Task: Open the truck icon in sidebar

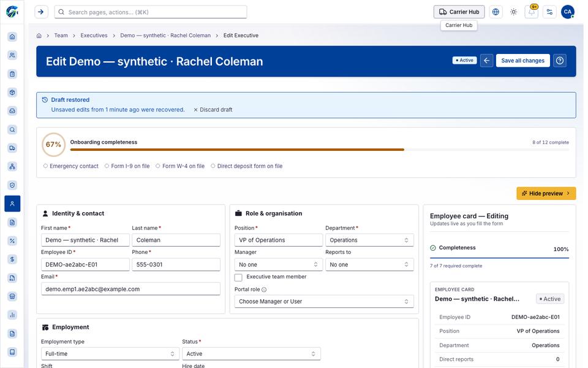Action: coord(12,148)
